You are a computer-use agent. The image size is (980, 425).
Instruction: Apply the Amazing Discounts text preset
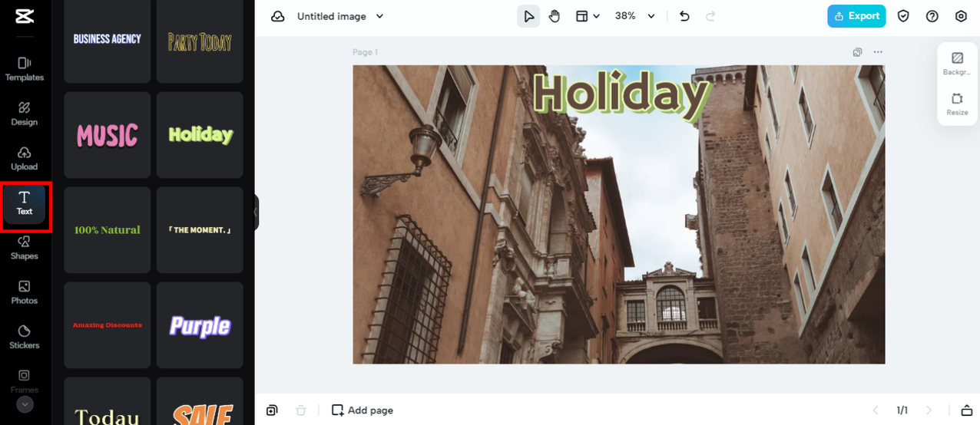click(107, 325)
